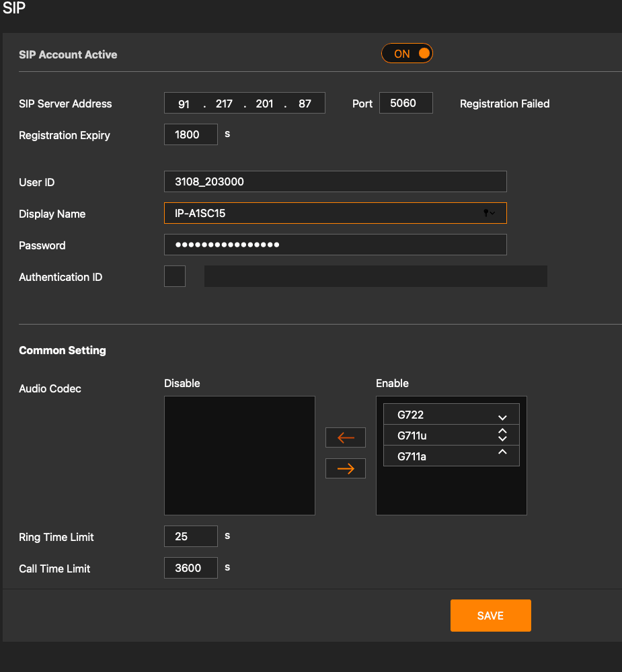The height and width of the screenshot is (672, 622).
Task: Focus the User ID text field
Action: pos(335,181)
